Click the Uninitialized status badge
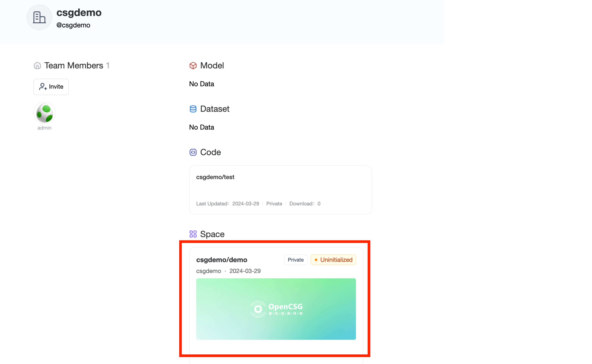 click(333, 259)
